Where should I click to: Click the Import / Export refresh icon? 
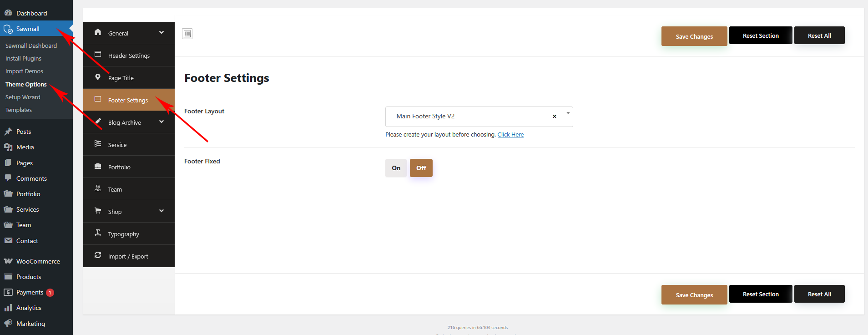tap(98, 255)
